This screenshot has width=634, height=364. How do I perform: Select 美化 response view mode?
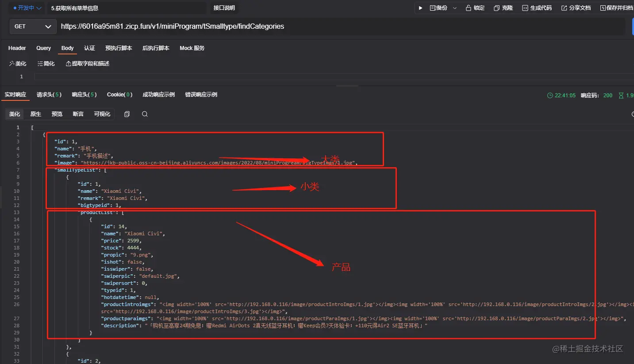[x=15, y=114]
